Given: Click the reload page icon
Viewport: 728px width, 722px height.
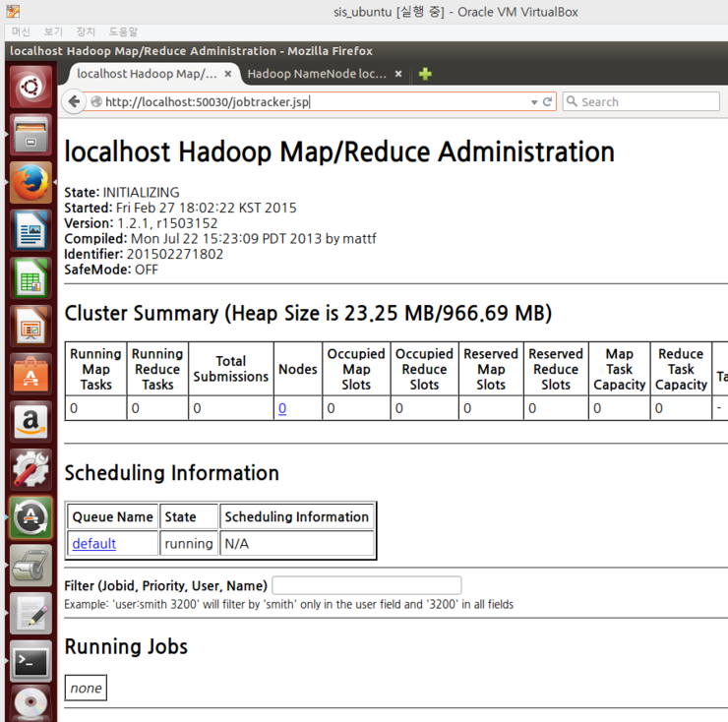Looking at the screenshot, I should 548,101.
